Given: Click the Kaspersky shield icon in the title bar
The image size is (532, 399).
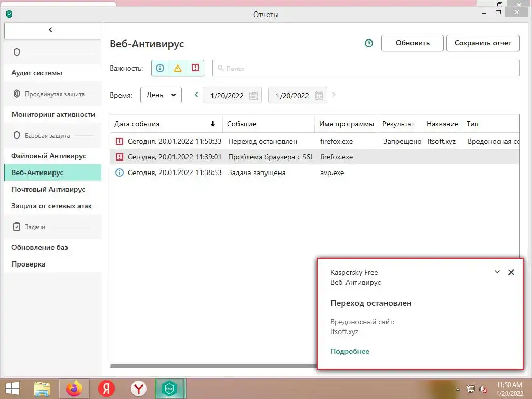Looking at the screenshot, I should pyautogui.click(x=9, y=14).
